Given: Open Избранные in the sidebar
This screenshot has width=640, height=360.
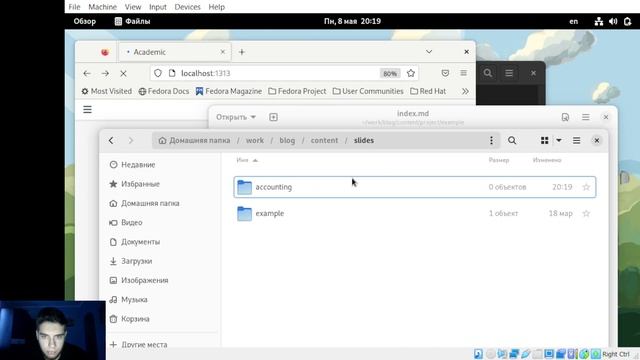Looking at the screenshot, I should [x=134, y=184].
